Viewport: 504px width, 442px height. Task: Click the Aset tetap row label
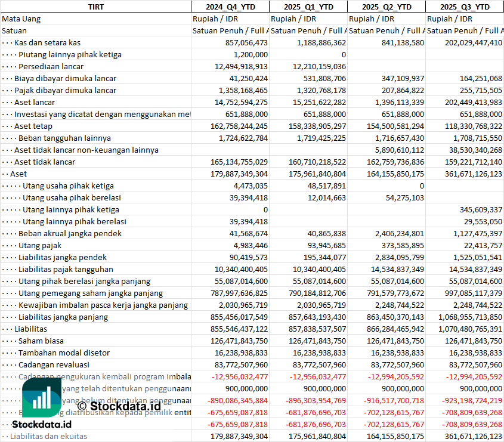coord(33,126)
